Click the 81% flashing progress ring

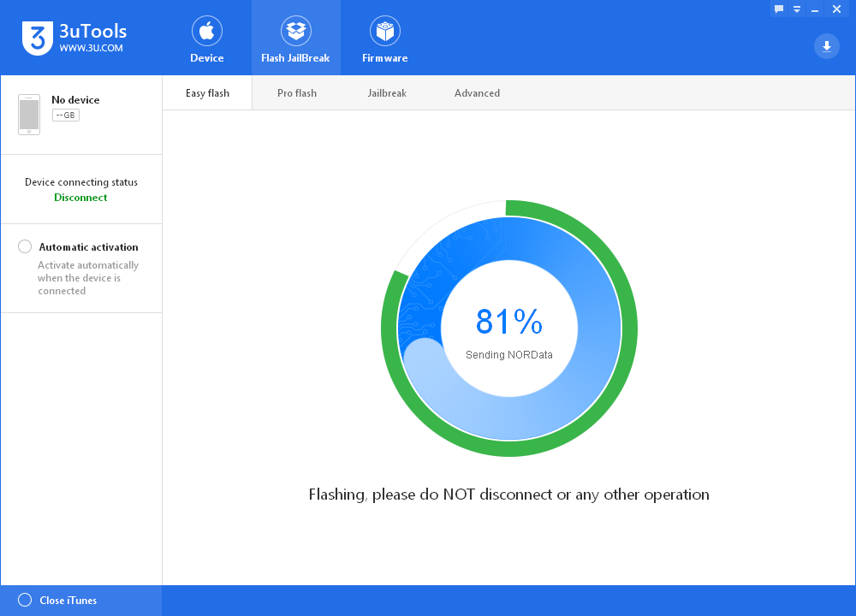508,329
